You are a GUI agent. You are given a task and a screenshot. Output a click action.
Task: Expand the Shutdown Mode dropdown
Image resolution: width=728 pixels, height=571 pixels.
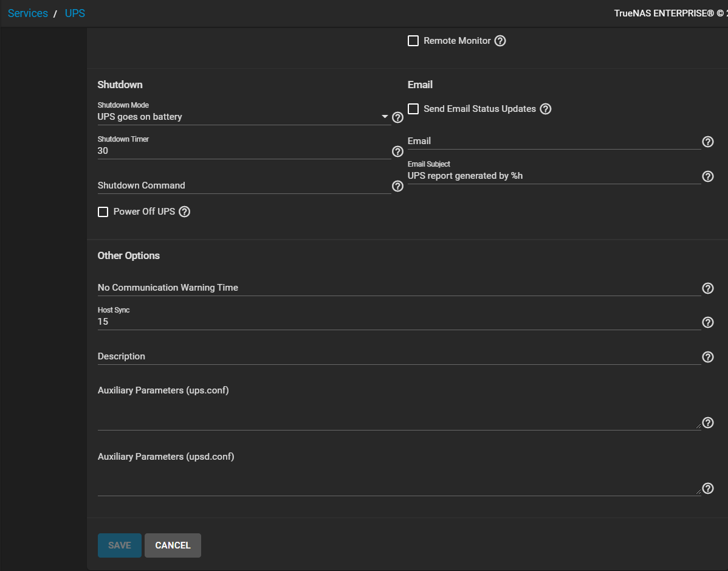[x=244, y=117]
